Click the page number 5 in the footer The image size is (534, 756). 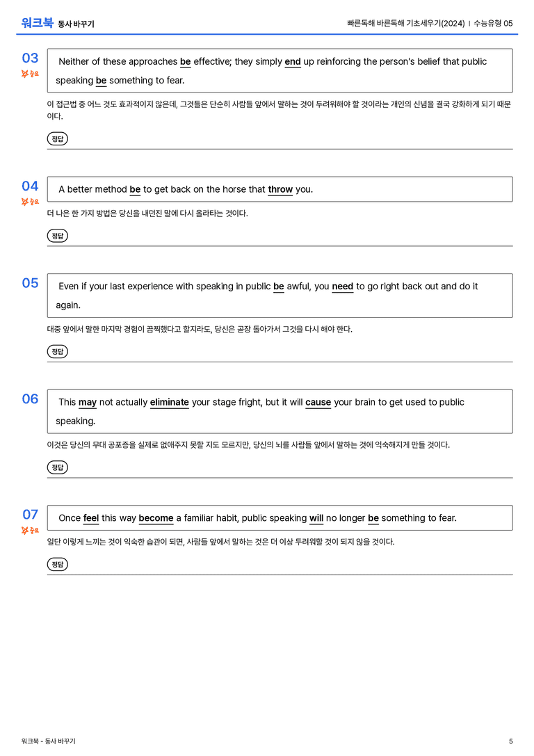[511, 741]
